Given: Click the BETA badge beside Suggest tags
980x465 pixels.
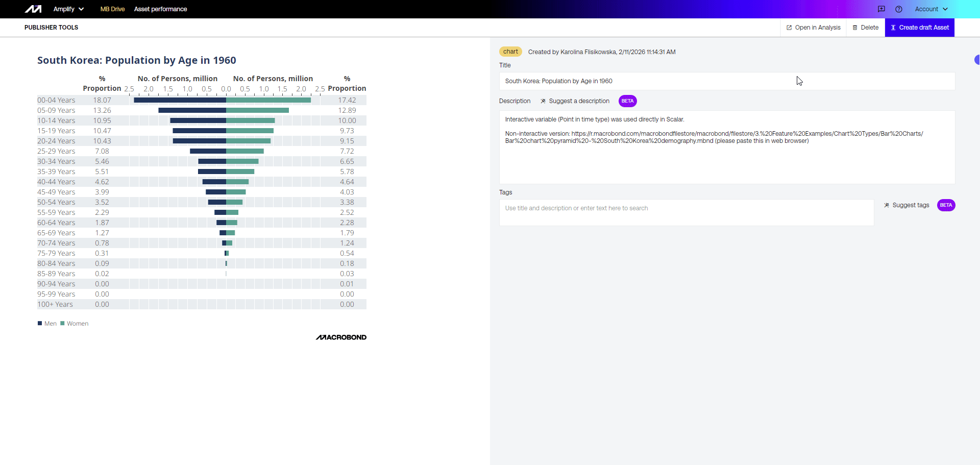Looking at the screenshot, I should (x=946, y=205).
